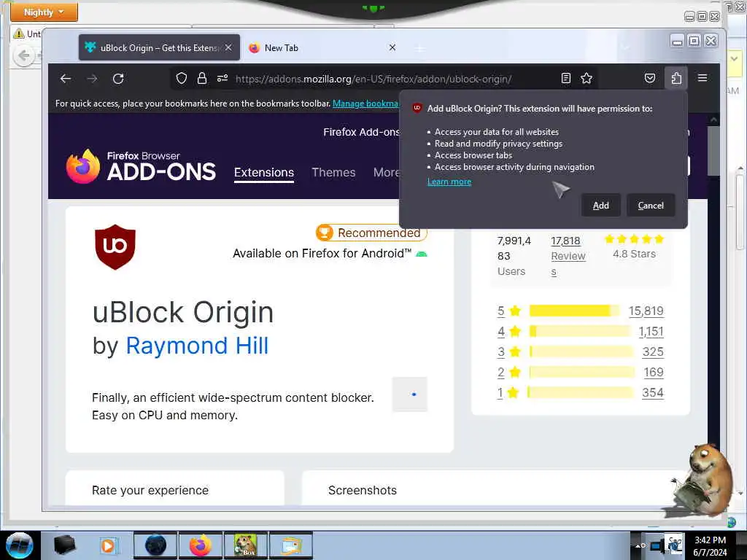Bookmark this page with star icon
The image size is (747, 560).
(x=587, y=78)
